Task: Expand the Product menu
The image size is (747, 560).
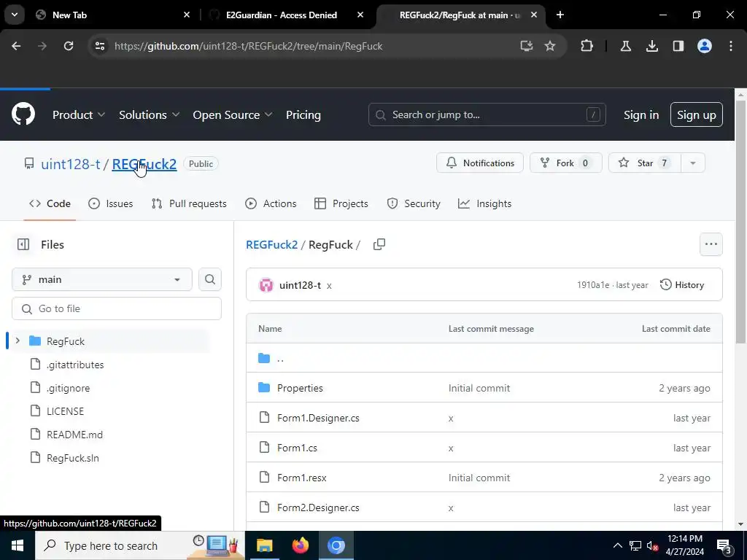Action: click(x=79, y=114)
